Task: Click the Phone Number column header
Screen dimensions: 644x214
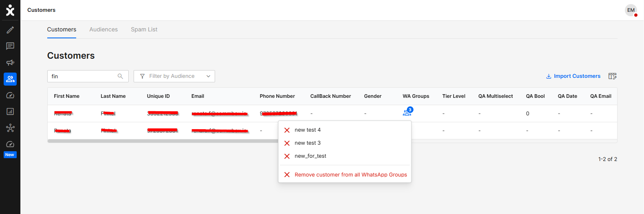Action: [277, 96]
